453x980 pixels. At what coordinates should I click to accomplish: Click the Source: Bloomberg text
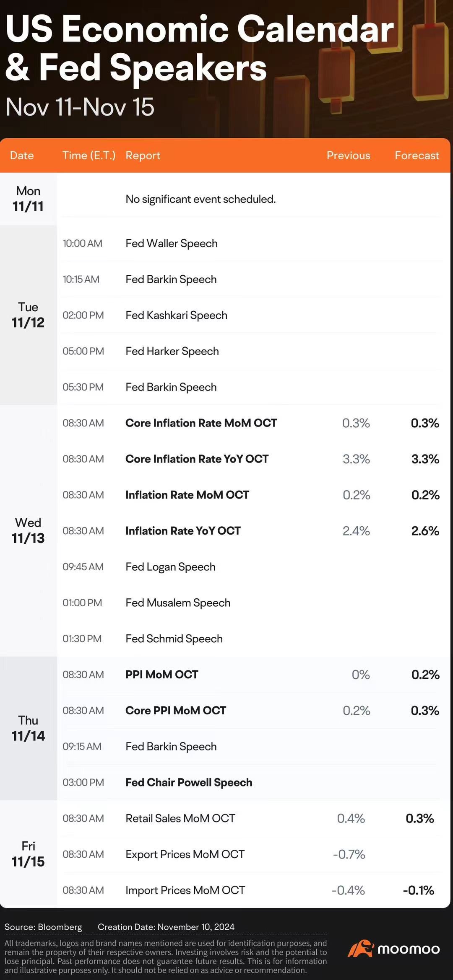[x=43, y=927]
